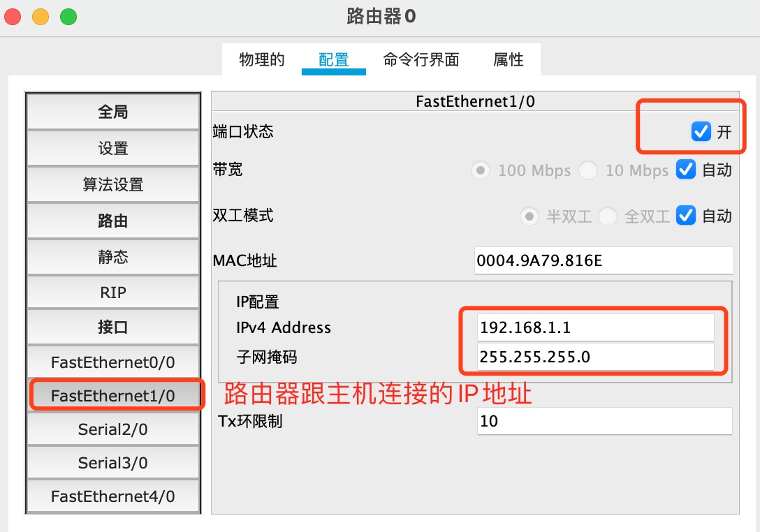
Task: Pick the 全双工 radio button
Action: 607,216
